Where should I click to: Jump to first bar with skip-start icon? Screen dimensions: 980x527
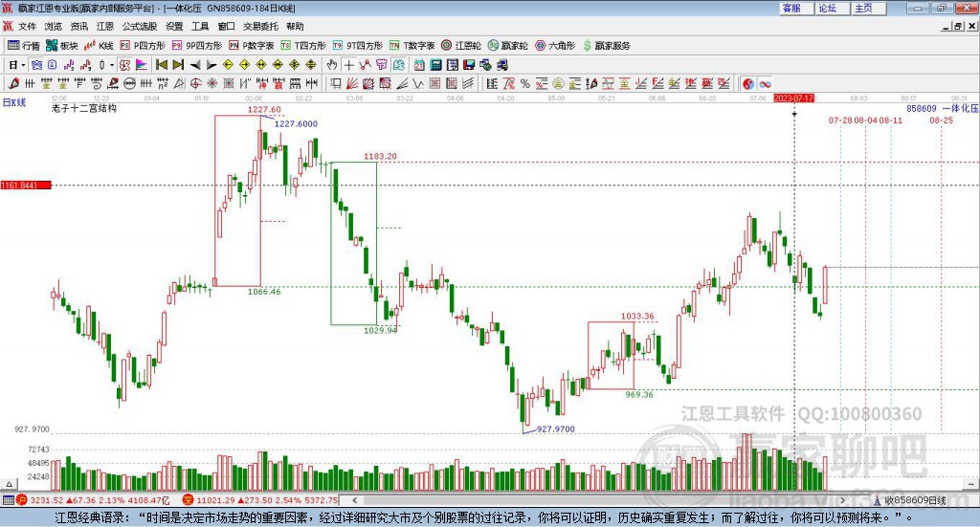pos(161,65)
